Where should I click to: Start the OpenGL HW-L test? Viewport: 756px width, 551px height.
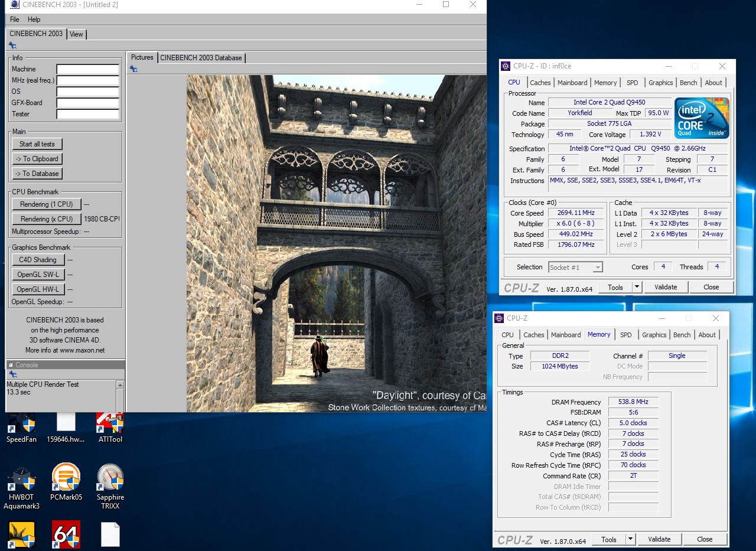tap(38, 289)
